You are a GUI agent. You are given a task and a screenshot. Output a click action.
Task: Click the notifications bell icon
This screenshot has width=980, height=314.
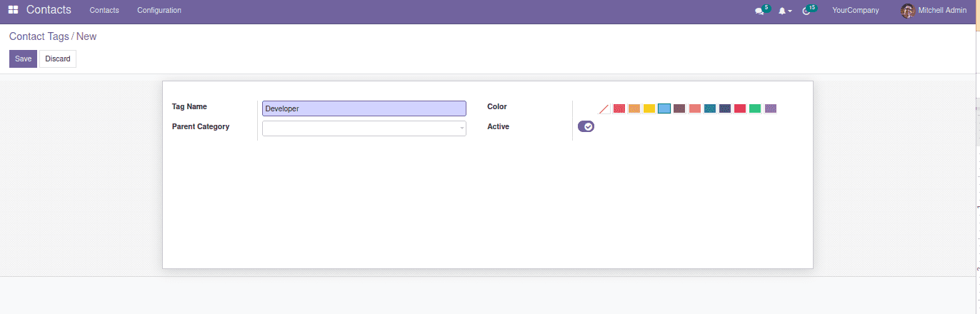tap(783, 11)
